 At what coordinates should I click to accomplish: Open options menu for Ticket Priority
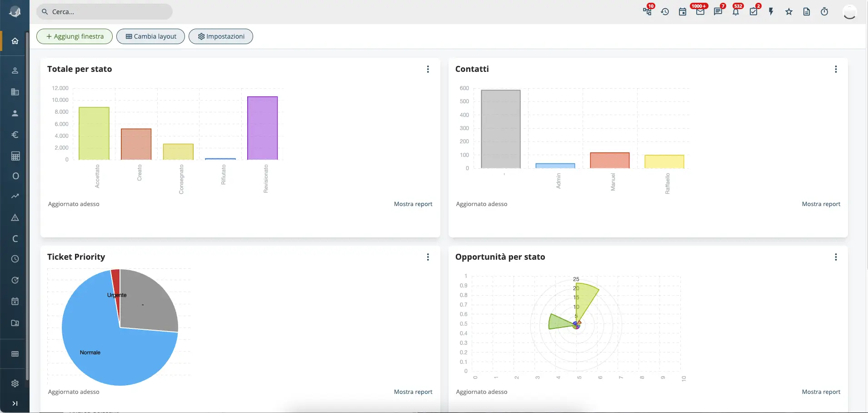428,257
